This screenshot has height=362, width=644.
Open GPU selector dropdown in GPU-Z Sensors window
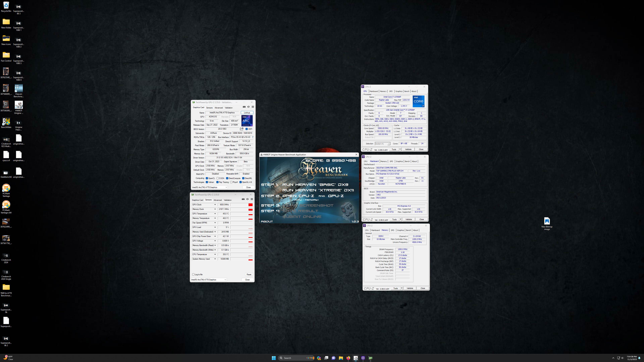pos(209,280)
